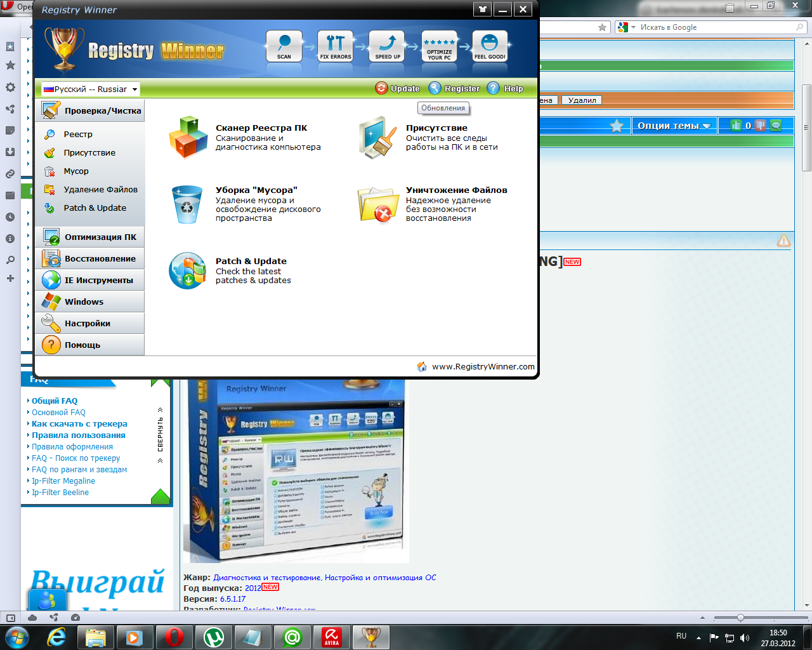The image size is (812, 650).
Task: Open the Проверка/Чистка section
Action: [x=90, y=110]
